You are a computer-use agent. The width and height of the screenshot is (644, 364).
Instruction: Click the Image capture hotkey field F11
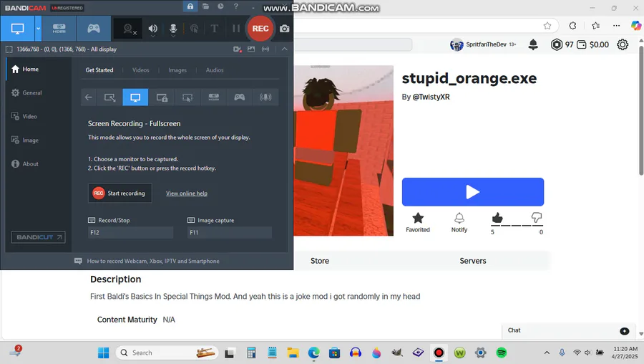pos(230,233)
